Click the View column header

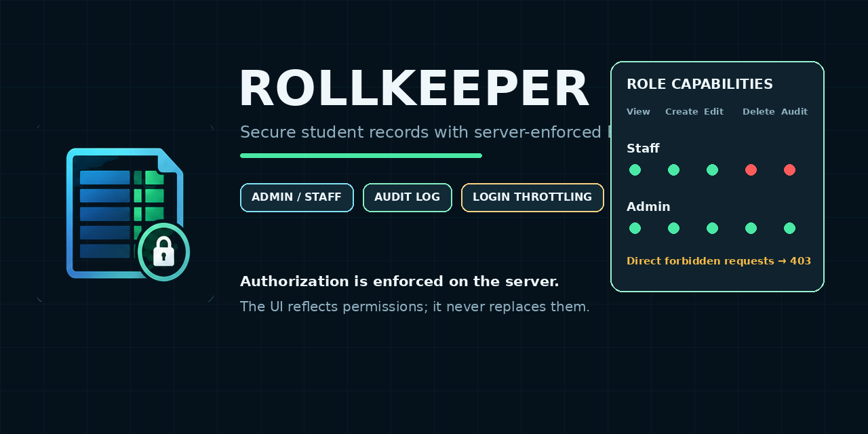pos(638,112)
